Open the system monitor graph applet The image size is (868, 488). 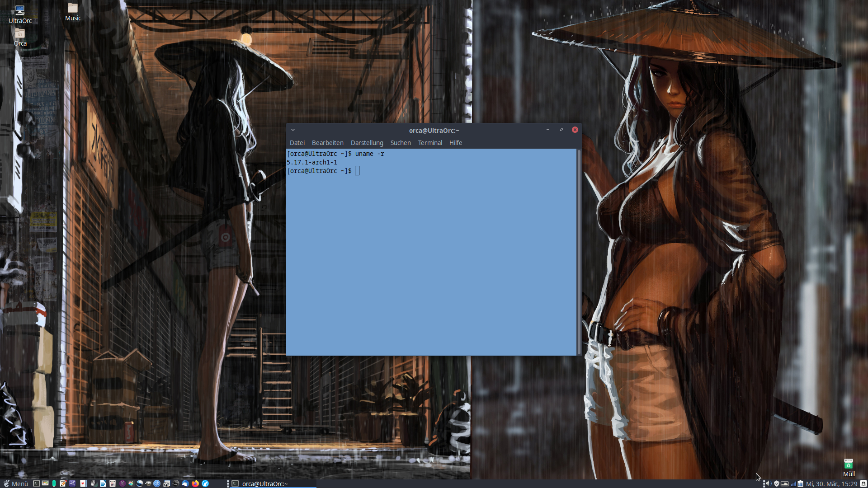click(x=784, y=483)
